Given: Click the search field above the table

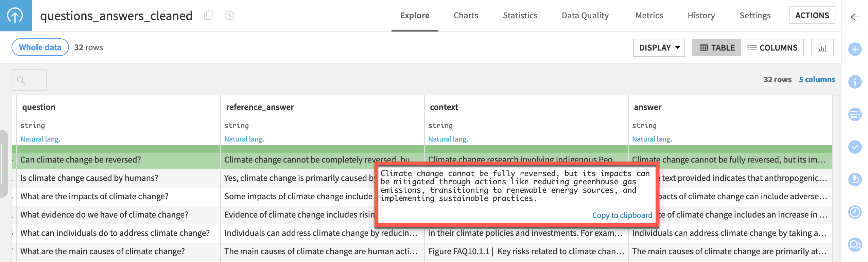Looking at the screenshot, I should point(29,80).
